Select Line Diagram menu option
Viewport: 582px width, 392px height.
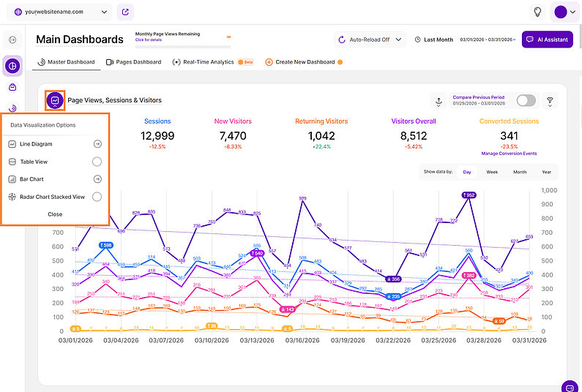[55, 144]
